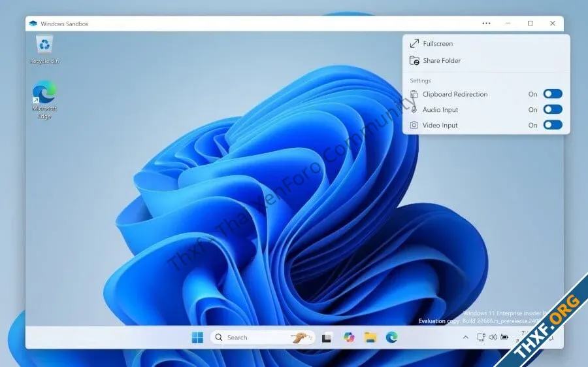588x367 pixels.
Task: Launch Copilot from the taskbar
Action: [x=349, y=338]
